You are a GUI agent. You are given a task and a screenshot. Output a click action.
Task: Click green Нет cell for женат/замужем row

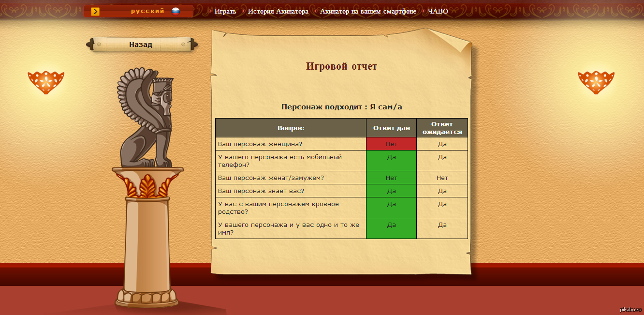coord(391,178)
